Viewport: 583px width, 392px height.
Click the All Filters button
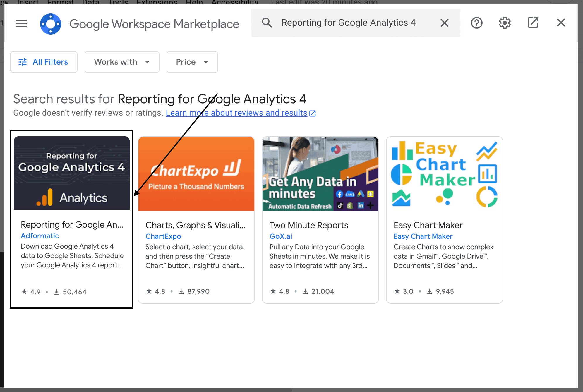pyautogui.click(x=44, y=62)
